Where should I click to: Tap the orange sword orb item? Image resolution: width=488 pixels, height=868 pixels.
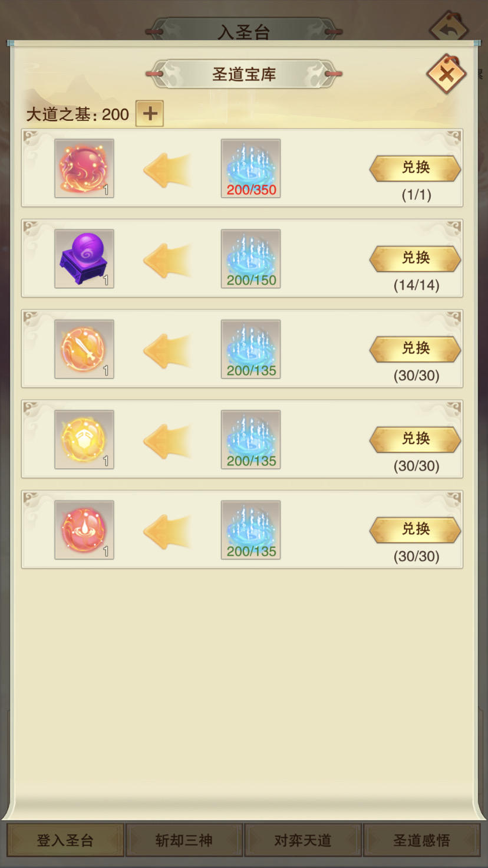(84, 348)
